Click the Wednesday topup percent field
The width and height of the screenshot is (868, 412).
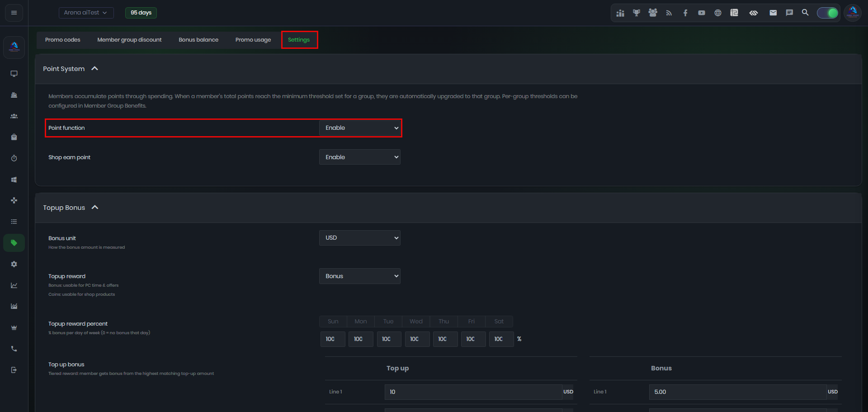point(417,339)
